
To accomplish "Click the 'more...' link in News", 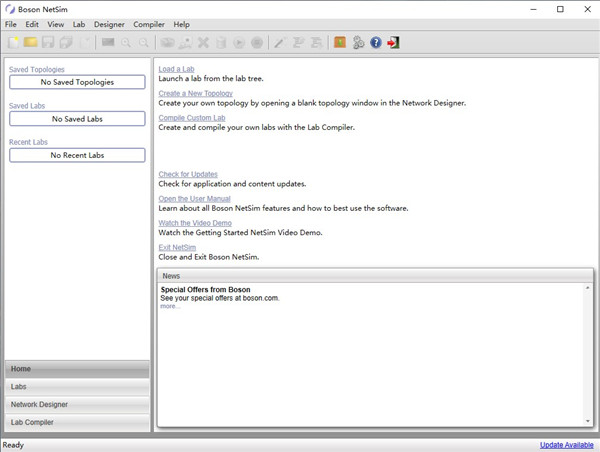I will pos(170,307).
